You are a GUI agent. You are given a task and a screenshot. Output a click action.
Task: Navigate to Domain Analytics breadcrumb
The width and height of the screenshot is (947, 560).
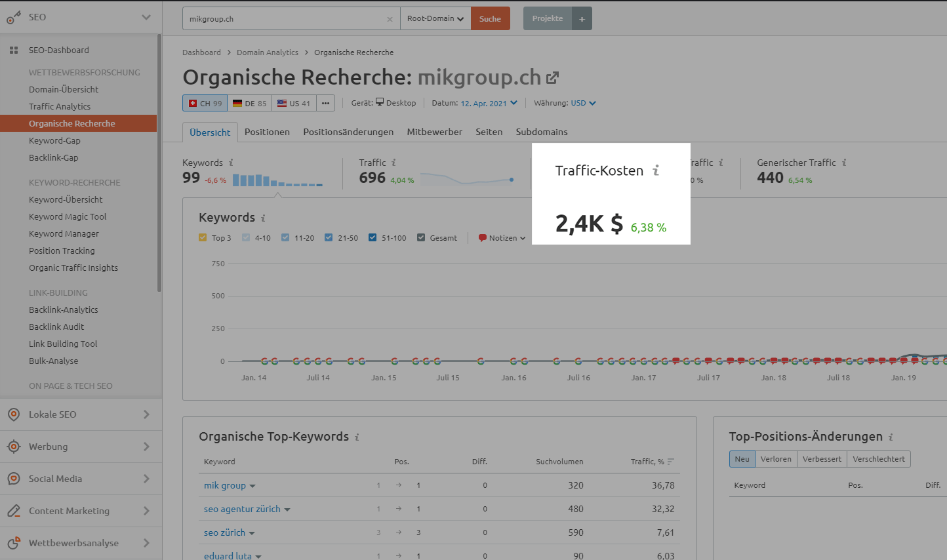(268, 52)
